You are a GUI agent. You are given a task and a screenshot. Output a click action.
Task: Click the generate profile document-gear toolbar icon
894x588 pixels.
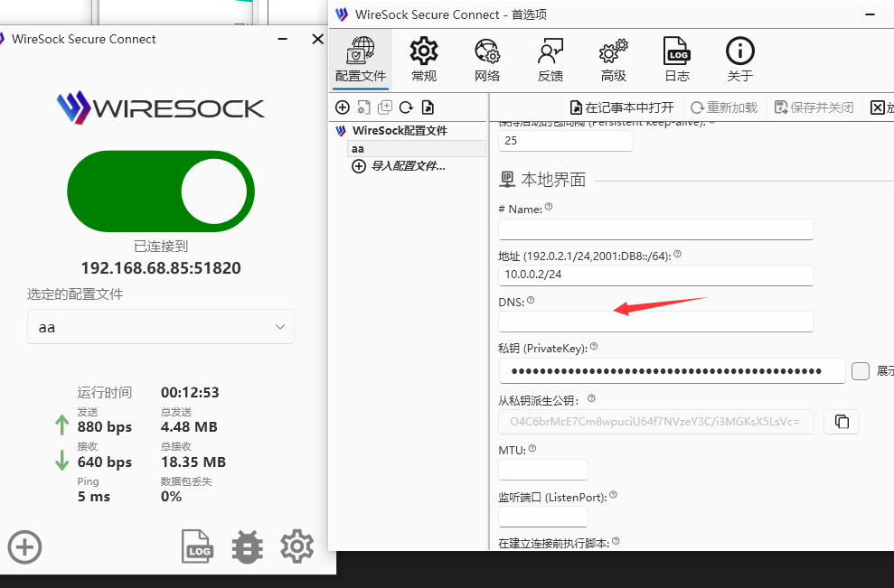[x=363, y=107]
